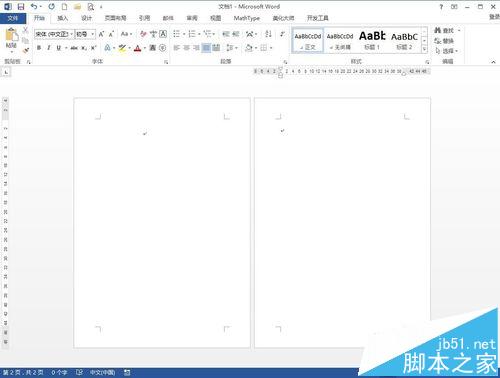
Task: Click the Select button in Editing group
Action: point(447,51)
